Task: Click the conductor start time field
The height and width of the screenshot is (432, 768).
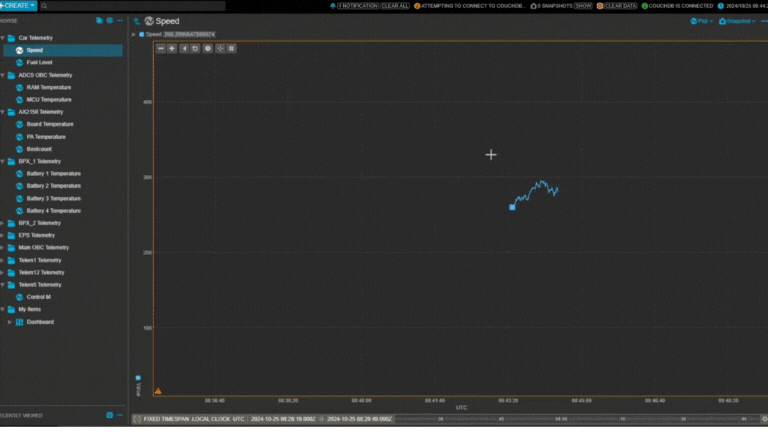Action: 283,419
